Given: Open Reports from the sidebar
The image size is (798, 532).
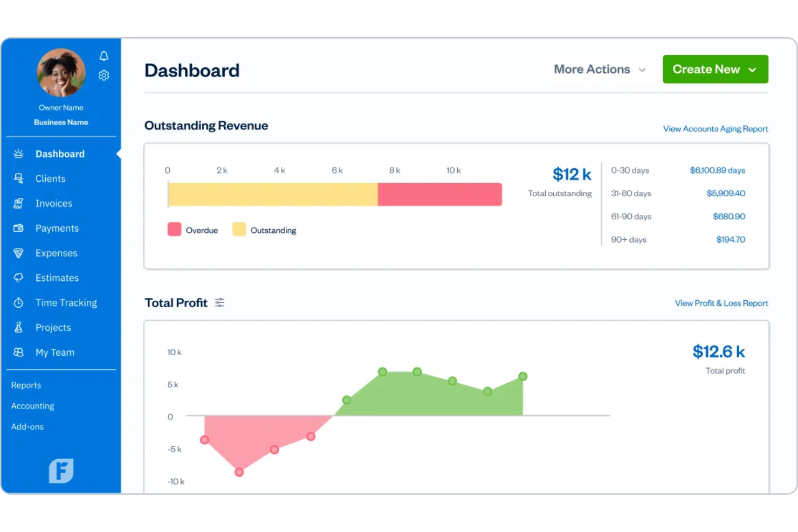Looking at the screenshot, I should click(26, 385).
